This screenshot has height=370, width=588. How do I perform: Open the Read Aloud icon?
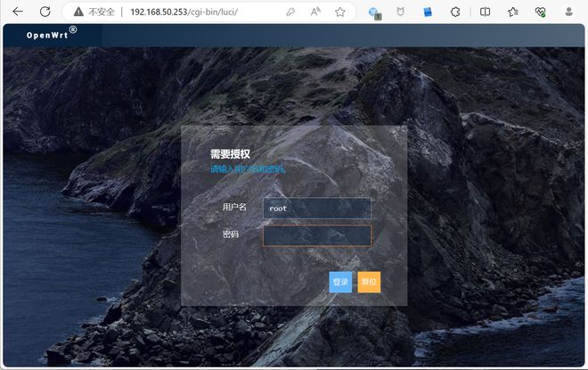click(x=315, y=12)
